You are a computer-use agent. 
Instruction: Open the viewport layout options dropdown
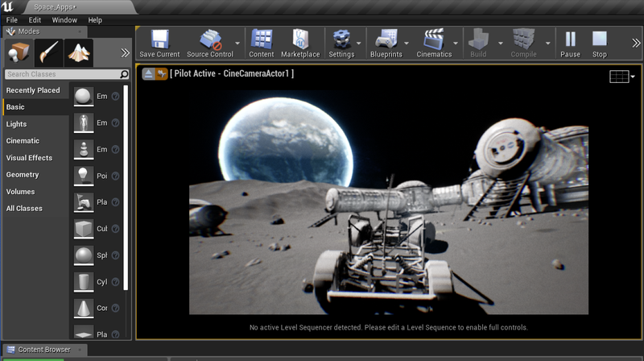(622, 77)
